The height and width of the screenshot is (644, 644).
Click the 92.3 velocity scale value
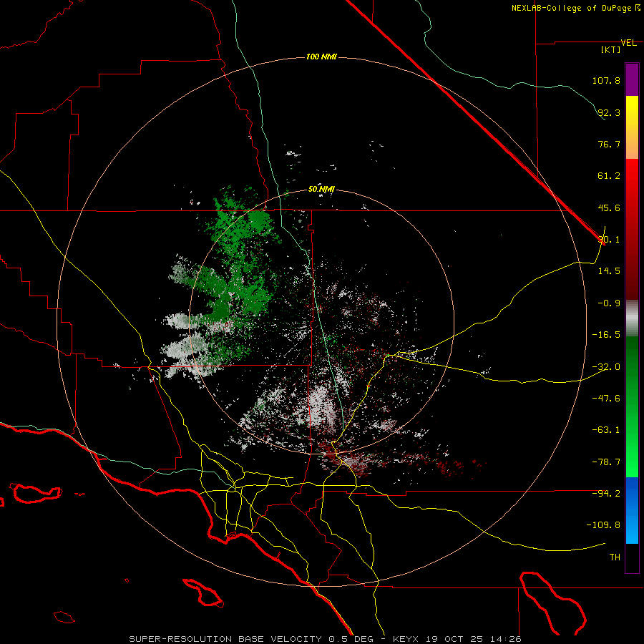(x=609, y=112)
